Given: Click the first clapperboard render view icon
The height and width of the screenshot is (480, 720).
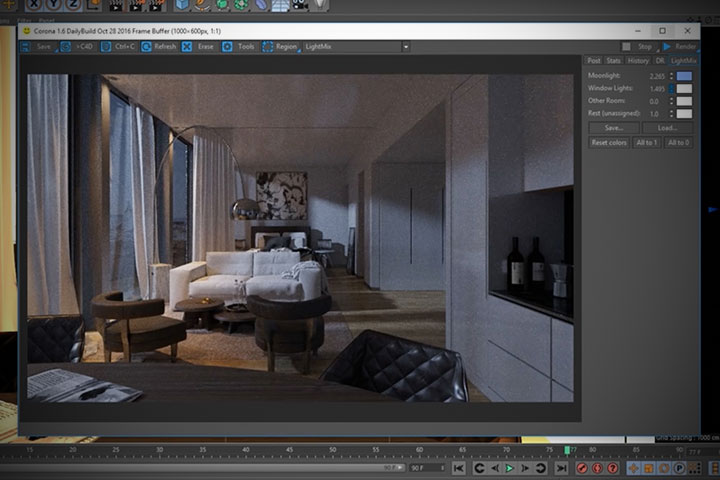Looking at the screenshot, I should pyautogui.click(x=116, y=5).
